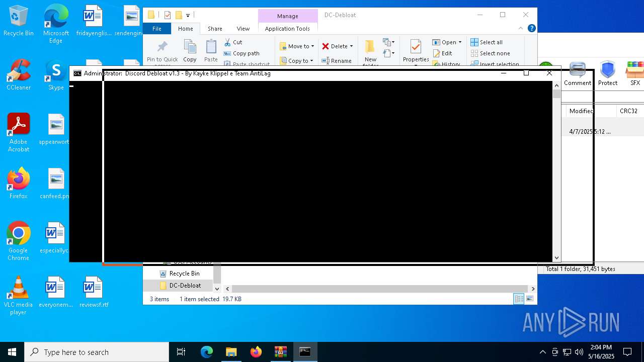Click WinRAR SFX toolbar icon
This screenshot has width=644, height=362.
[x=635, y=74]
